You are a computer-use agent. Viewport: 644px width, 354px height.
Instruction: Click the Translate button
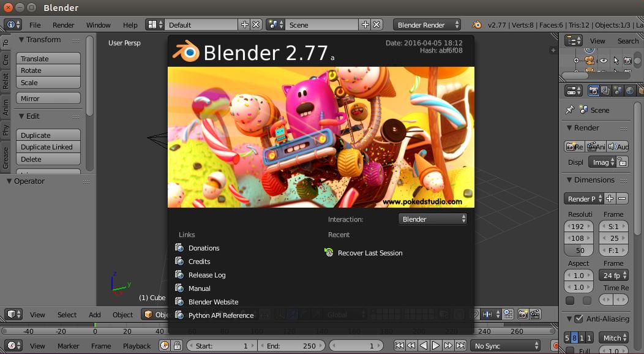(x=48, y=58)
